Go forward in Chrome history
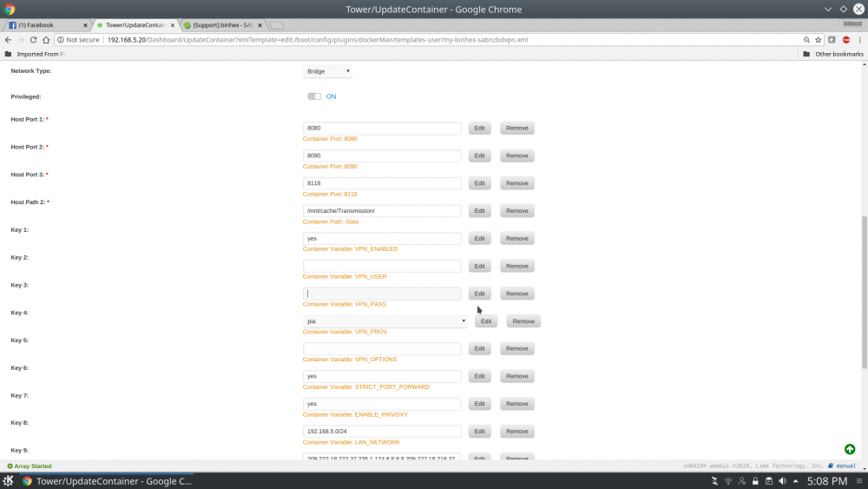The image size is (868, 489). [21, 40]
